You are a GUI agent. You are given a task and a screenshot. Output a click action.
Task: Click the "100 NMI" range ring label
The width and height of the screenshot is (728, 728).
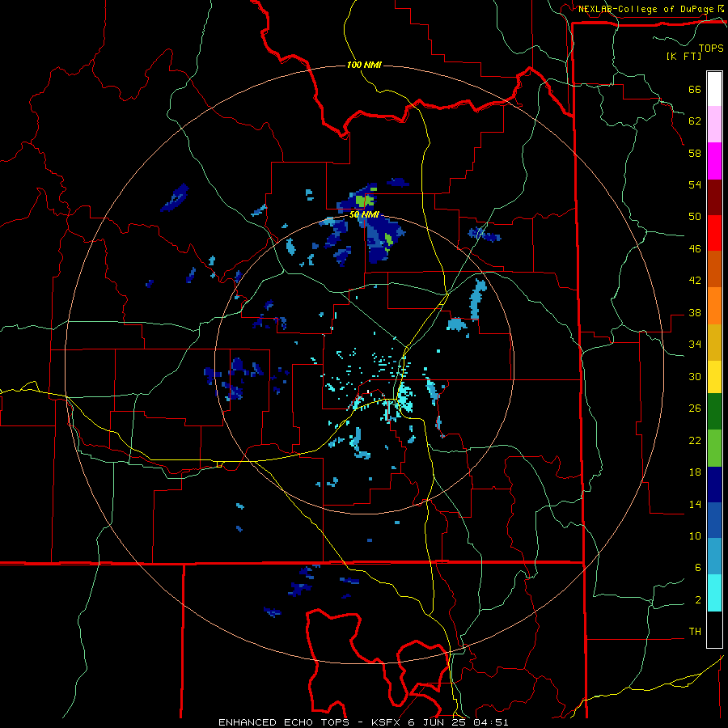point(364,65)
